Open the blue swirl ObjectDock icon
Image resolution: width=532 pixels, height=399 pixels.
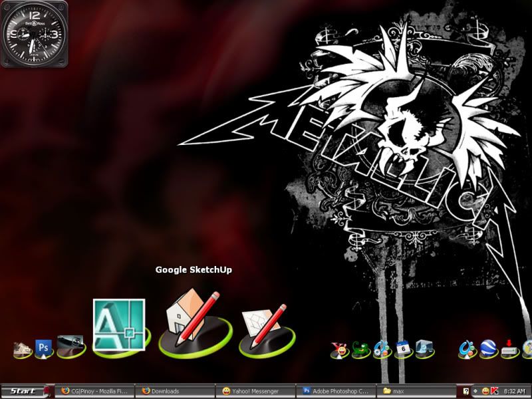(467, 350)
